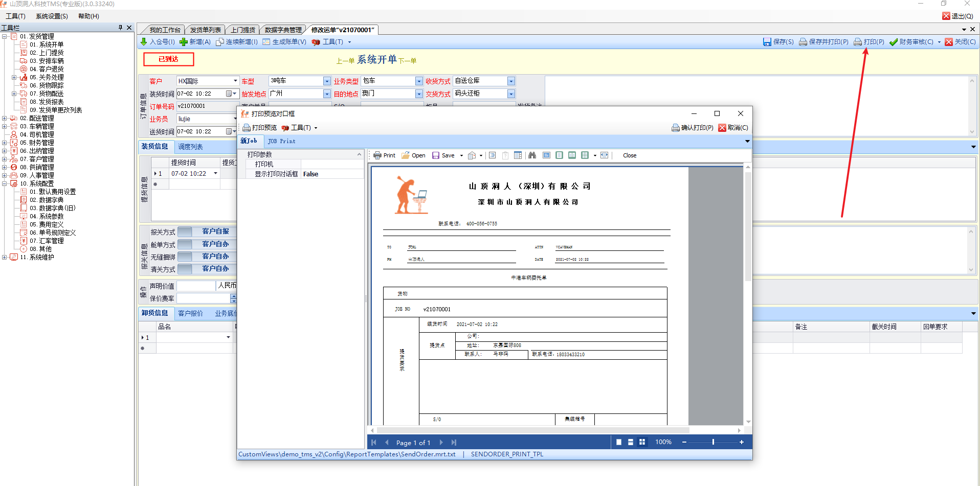
Task: Click the binoculars Find icon
Action: pyautogui.click(x=532, y=155)
